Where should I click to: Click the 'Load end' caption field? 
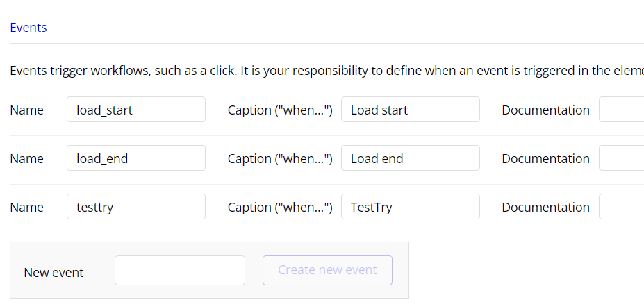[x=410, y=158]
